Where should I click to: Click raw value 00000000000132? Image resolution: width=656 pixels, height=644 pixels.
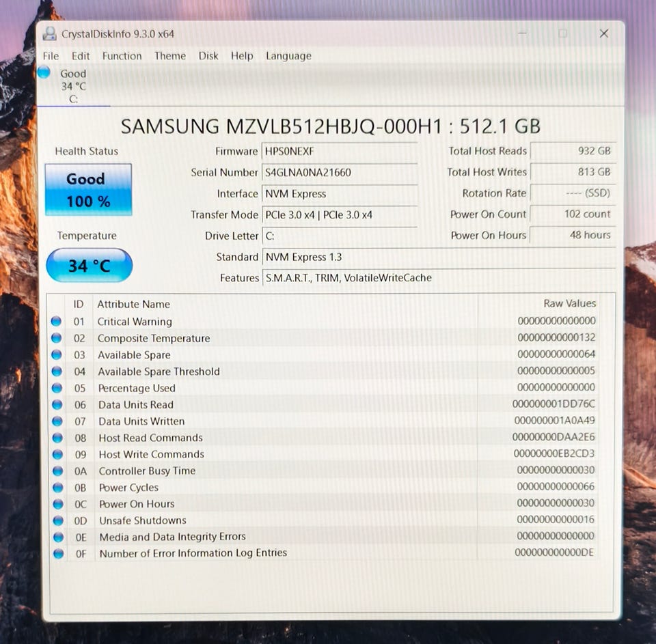(x=556, y=337)
